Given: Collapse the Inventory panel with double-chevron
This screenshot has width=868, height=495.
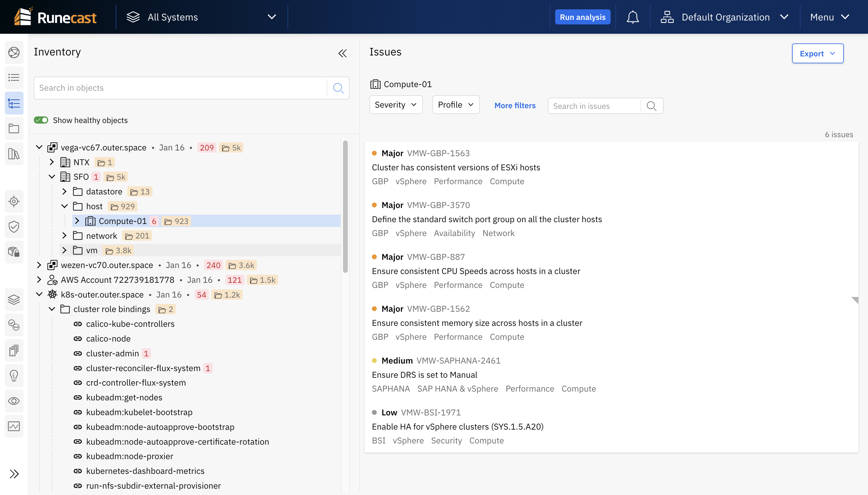Looking at the screenshot, I should (343, 53).
